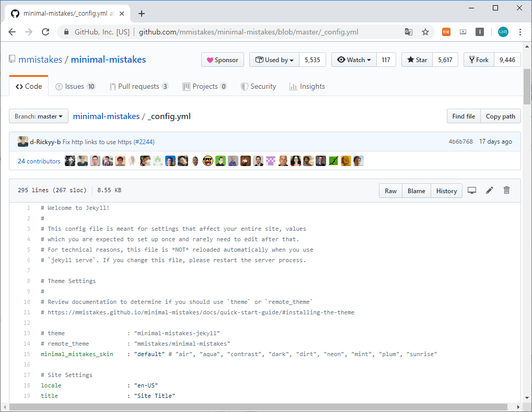Click the Copy path button
The width and height of the screenshot is (532, 412).
coord(501,116)
